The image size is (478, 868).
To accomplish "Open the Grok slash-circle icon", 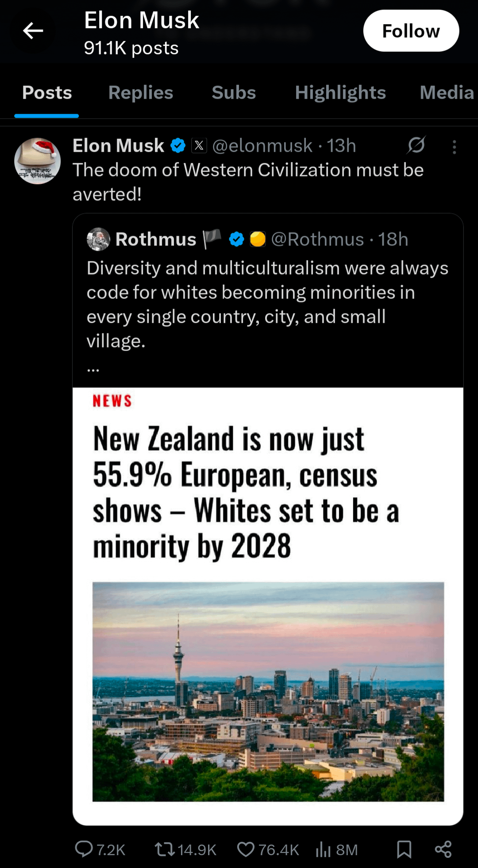I will [416, 145].
